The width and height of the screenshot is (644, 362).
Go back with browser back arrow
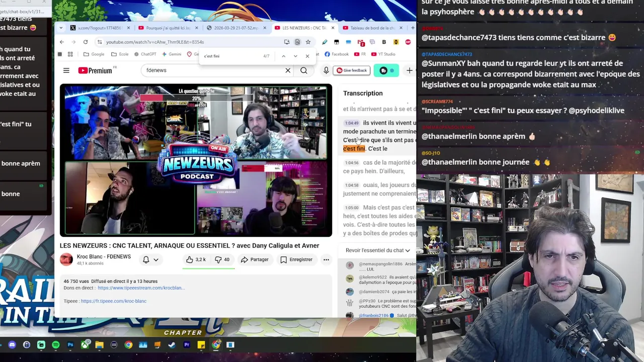click(62, 42)
